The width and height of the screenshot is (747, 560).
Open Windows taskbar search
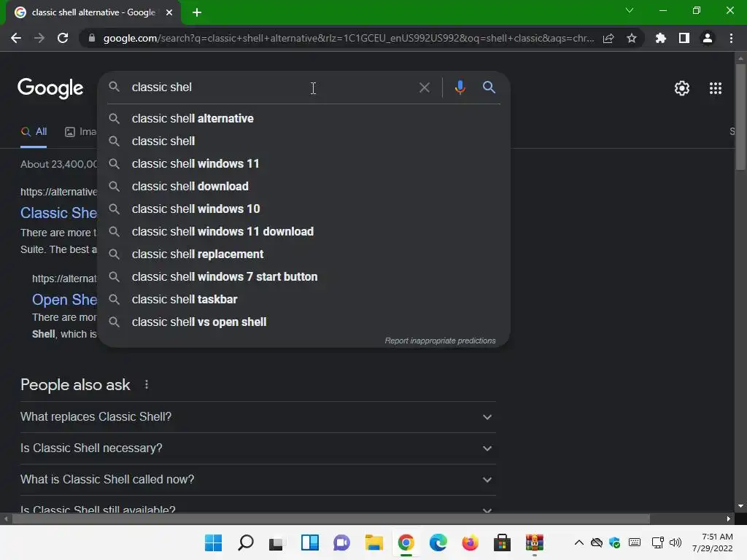[246, 542]
